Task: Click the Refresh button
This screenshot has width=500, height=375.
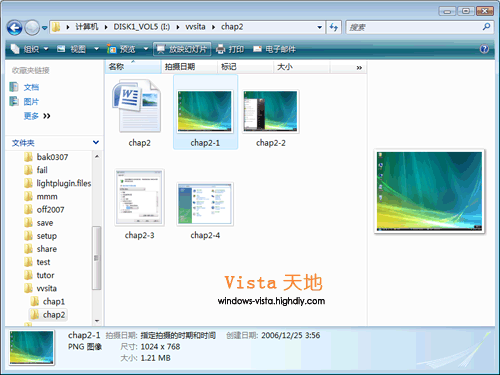Action: click(334, 27)
